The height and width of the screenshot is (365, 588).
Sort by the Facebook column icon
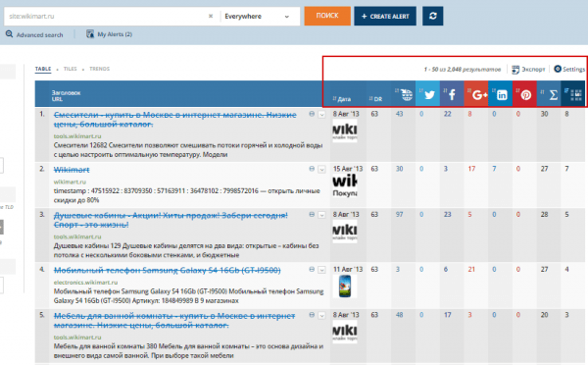click(x=452, y=94)
